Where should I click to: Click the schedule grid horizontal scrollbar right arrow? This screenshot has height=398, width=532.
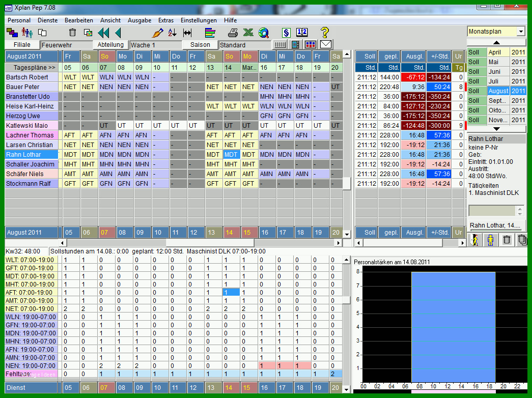tap(338, 243)
